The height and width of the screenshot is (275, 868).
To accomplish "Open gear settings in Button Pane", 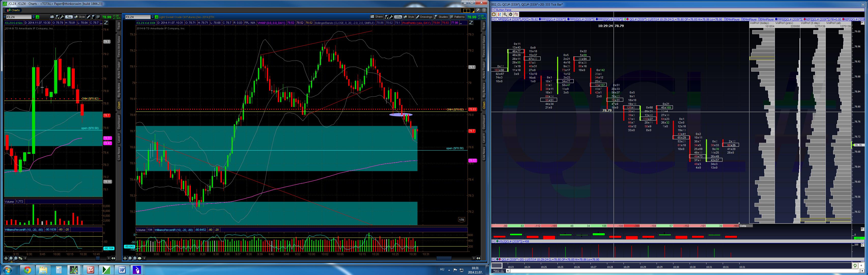I will click(511, 15).
